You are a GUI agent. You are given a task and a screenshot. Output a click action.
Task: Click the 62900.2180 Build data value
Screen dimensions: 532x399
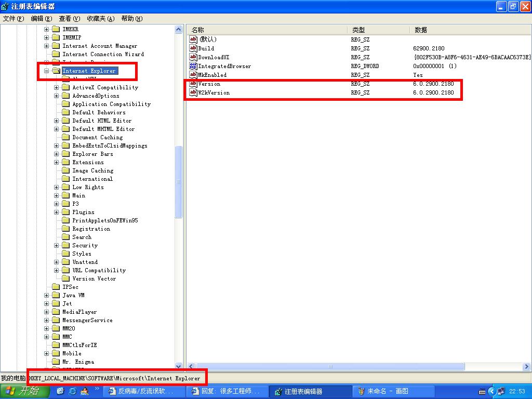coord(429,48)
